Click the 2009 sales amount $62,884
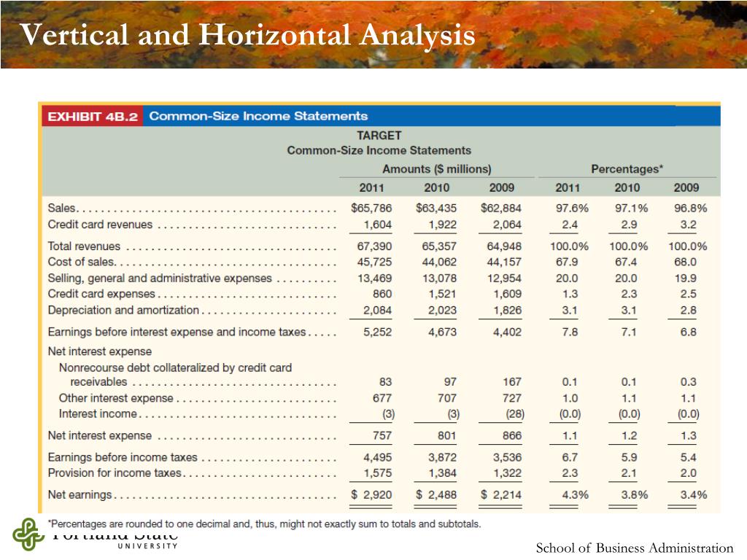 click(x=500, y=208)
